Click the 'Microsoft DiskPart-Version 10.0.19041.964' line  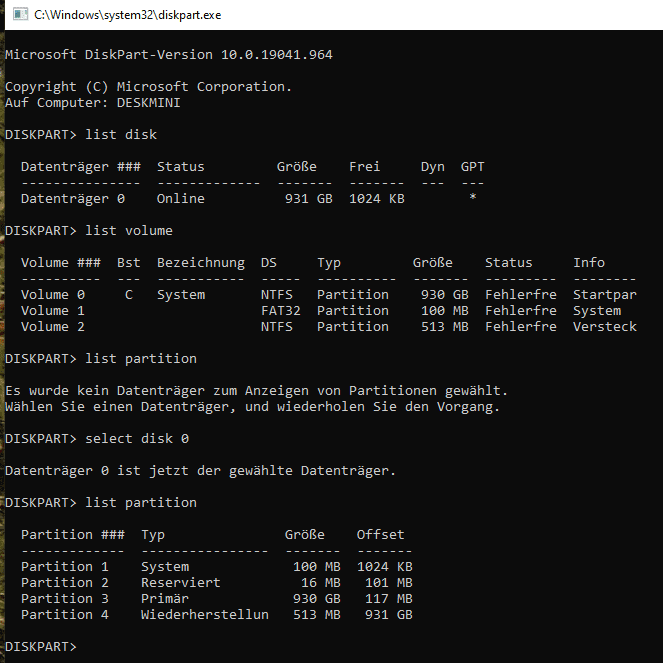tap(169, 55)
